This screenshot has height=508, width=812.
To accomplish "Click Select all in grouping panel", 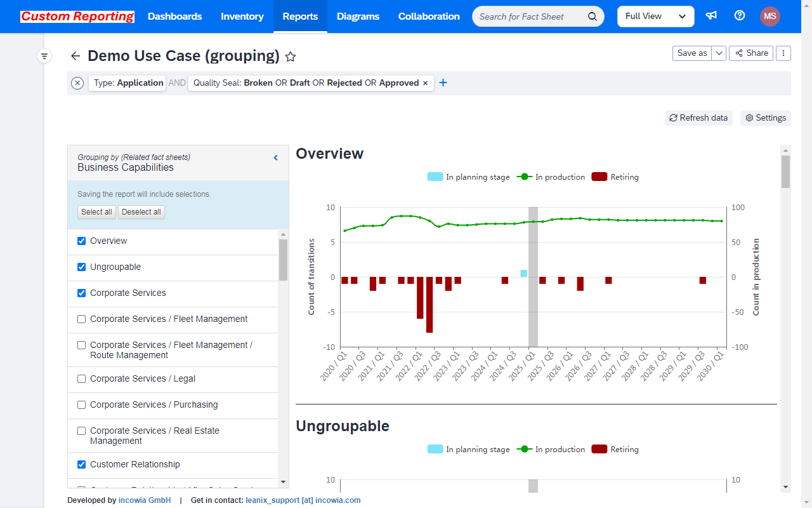I will 96,212.
